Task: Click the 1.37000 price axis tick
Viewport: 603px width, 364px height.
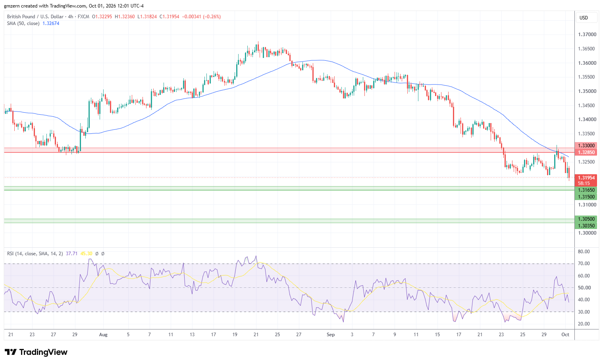Action: click(x=587, y=35)
